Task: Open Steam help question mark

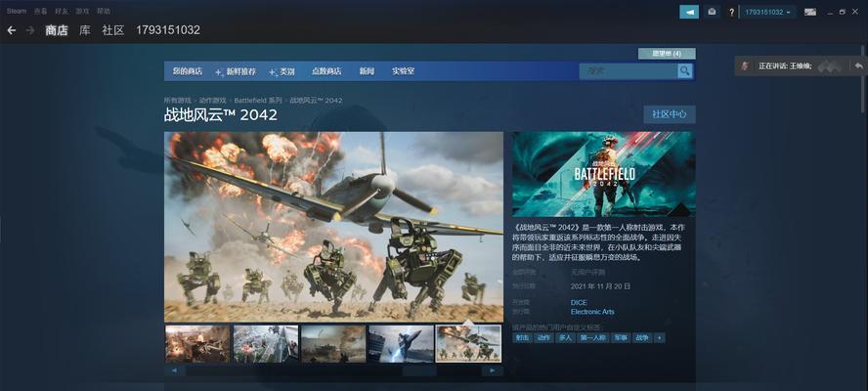Action: click(731, 12)
